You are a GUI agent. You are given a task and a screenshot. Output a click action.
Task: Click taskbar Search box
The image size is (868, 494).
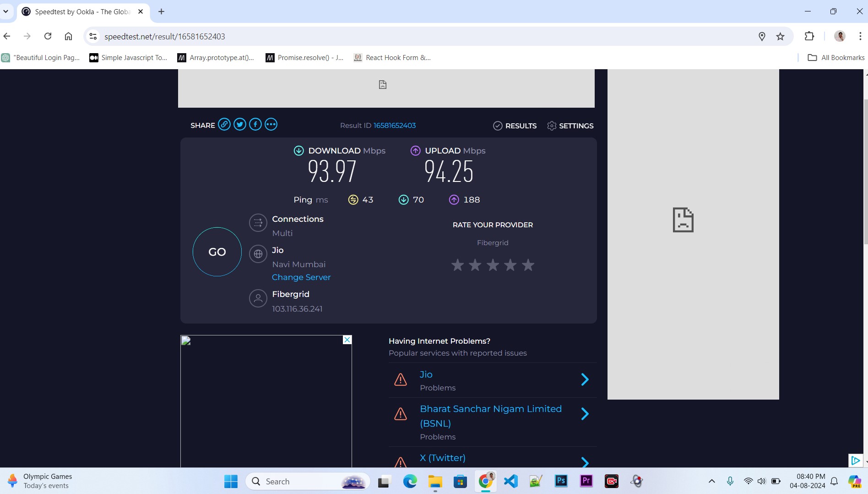point(308,481)
